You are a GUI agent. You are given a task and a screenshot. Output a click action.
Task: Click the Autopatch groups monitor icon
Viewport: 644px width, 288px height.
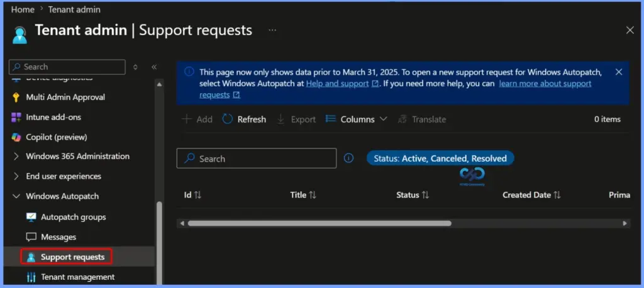tap(31, 217)
